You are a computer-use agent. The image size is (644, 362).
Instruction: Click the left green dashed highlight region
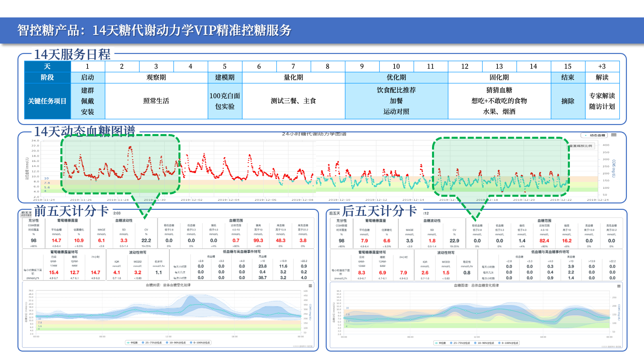[121, 164]
